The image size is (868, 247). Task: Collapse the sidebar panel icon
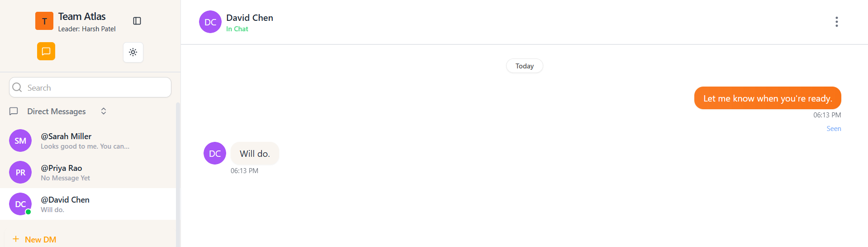pos(137,21)
